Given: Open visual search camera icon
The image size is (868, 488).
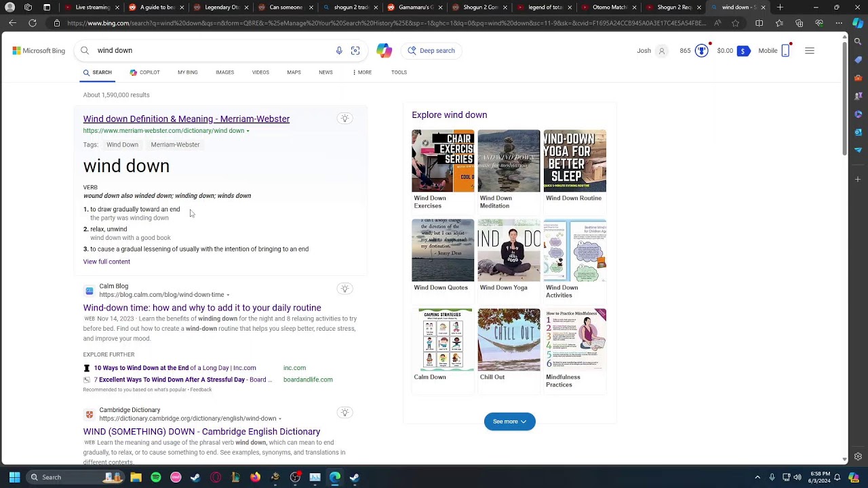Looking at the screenshot, I should tap(355, 51).
